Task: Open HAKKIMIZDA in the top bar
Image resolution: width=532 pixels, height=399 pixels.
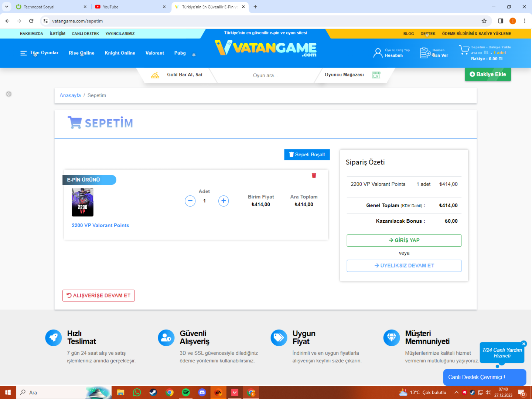Action: click(31, 34)
